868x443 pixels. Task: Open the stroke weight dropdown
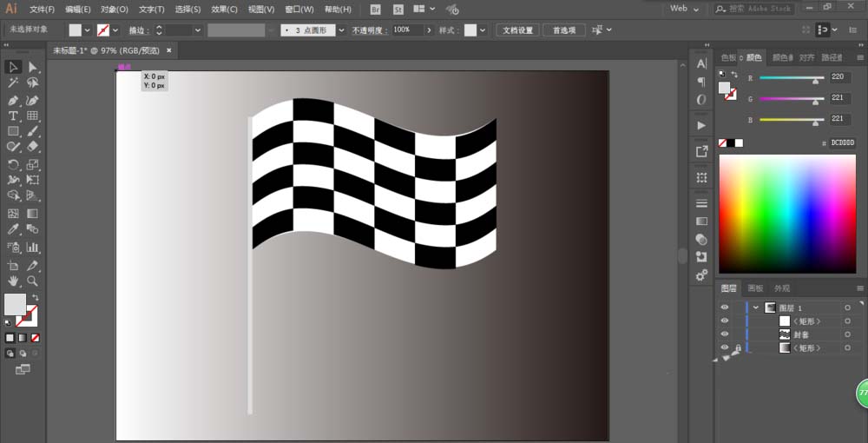coord(197,30)
